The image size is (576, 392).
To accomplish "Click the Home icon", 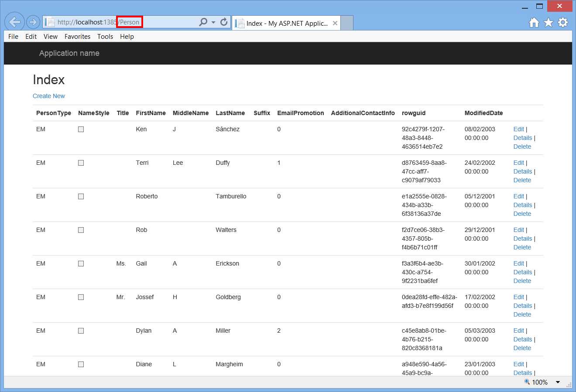I will (x=534, y=22).
